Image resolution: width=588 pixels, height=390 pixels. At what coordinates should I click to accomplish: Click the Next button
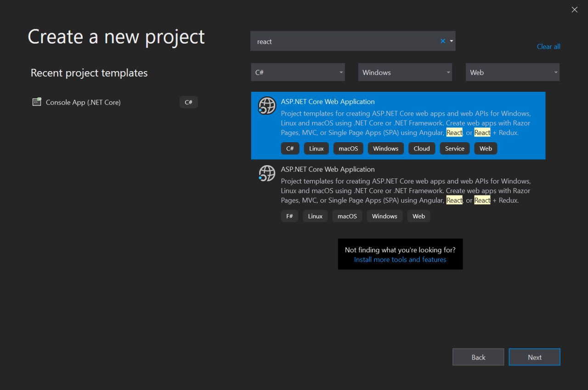535,357
